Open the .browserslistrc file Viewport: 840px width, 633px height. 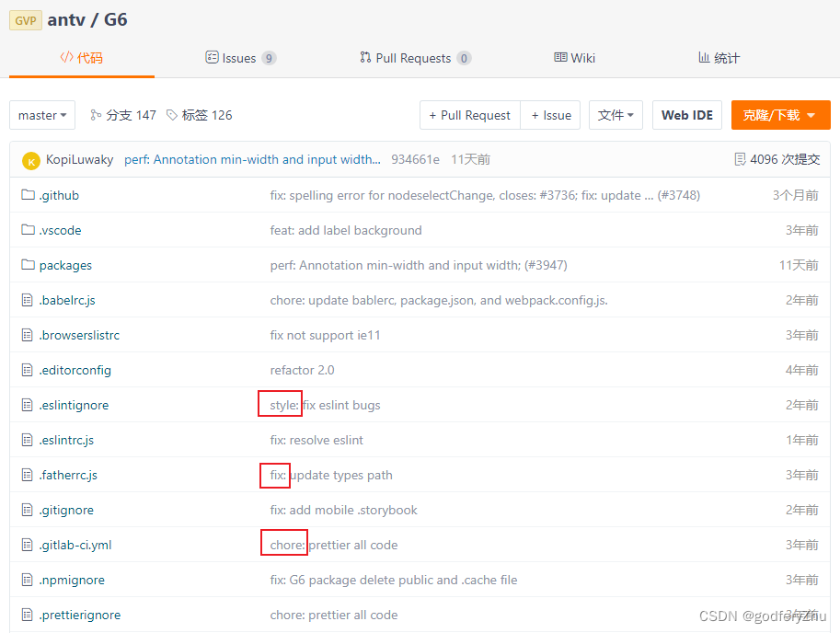[79, 335]
